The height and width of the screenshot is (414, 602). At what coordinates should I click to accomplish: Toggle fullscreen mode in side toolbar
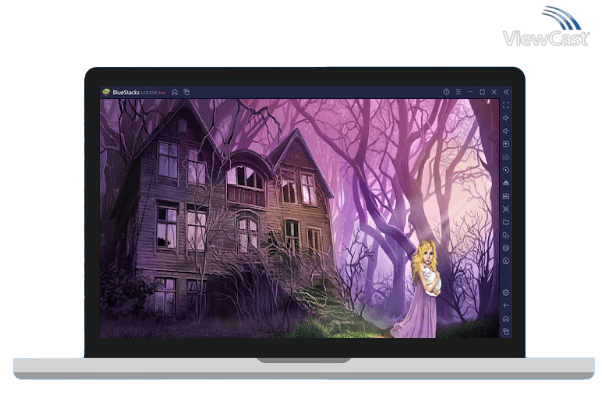[506, 105]
